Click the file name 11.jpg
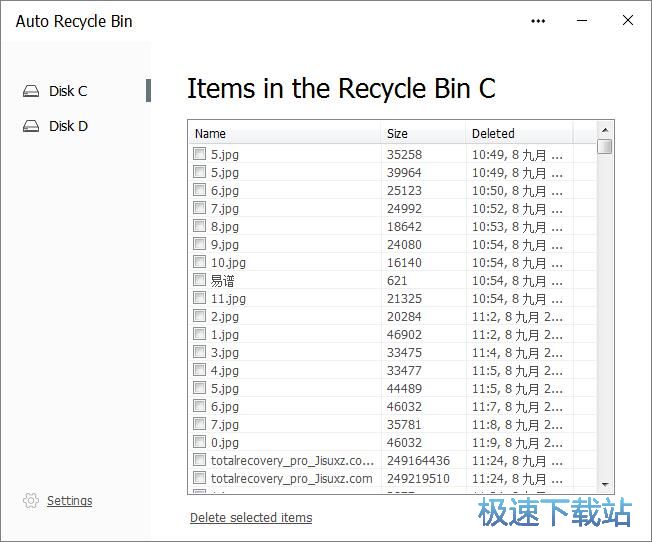 coord(228,299)
